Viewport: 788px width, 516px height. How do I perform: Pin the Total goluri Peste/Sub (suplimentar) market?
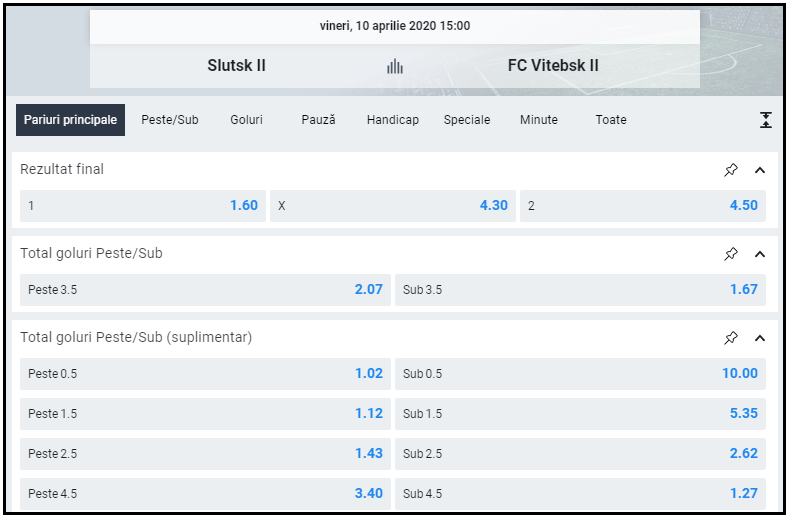pos(731,338)
